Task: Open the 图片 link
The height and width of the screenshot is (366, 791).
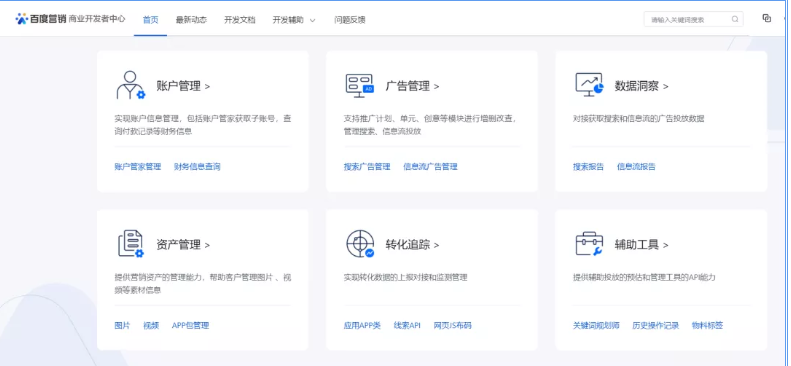Action: pos(122,326)
